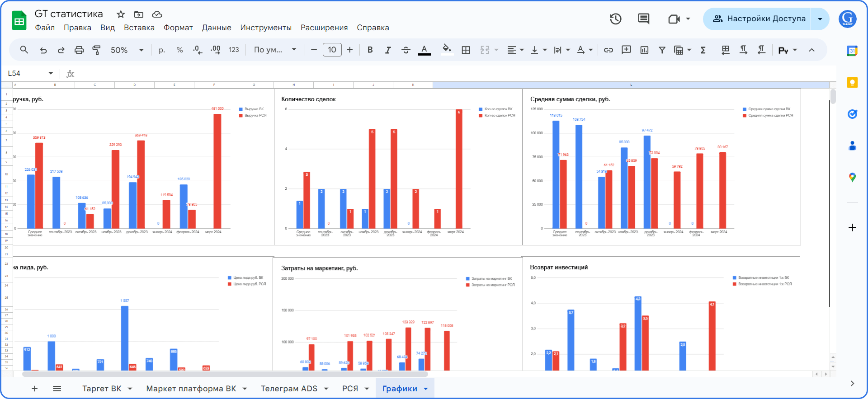This screenshot has width=868, height=399.
Task: Create a filter with funnel icon
Action: (662, 50)
